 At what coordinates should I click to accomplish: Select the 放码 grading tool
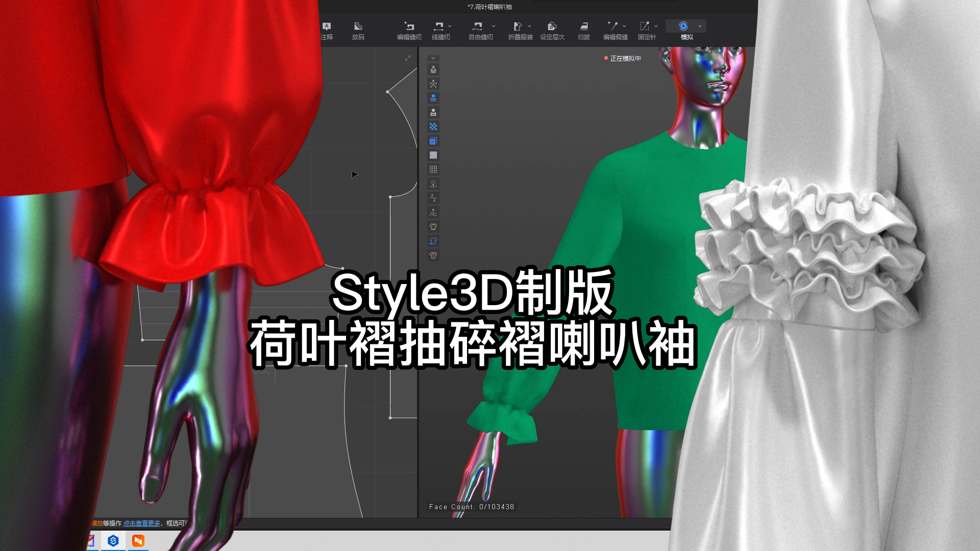point(358,31)
